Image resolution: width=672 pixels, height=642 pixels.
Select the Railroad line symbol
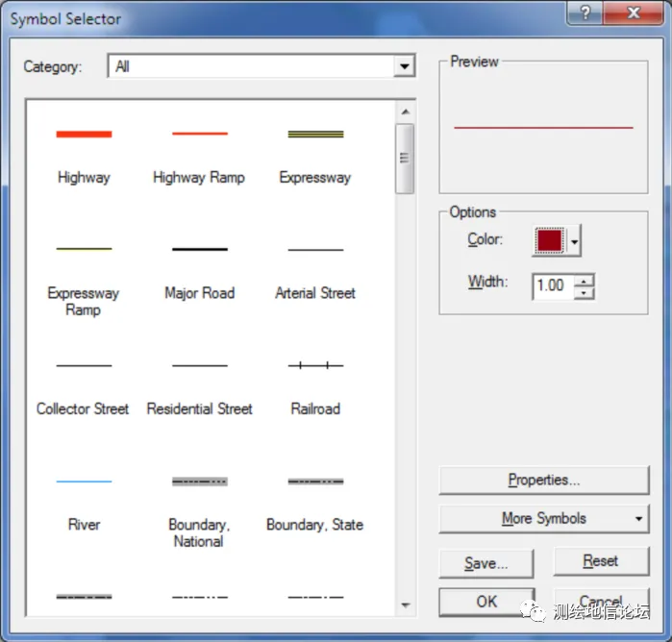[315, 365]
